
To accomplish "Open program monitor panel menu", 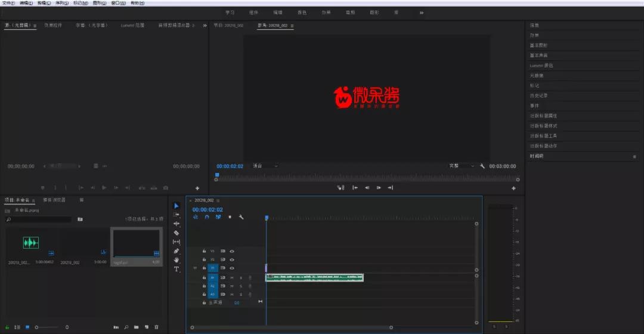I will 292,26.
